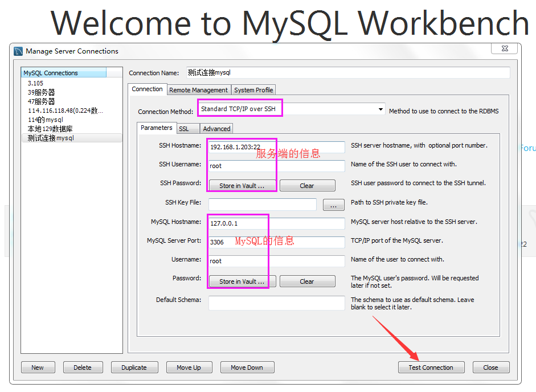Image resolution: width=536 pixels, height=392 pixels.
Task: Clear the MySQL password
Action: 308,281
